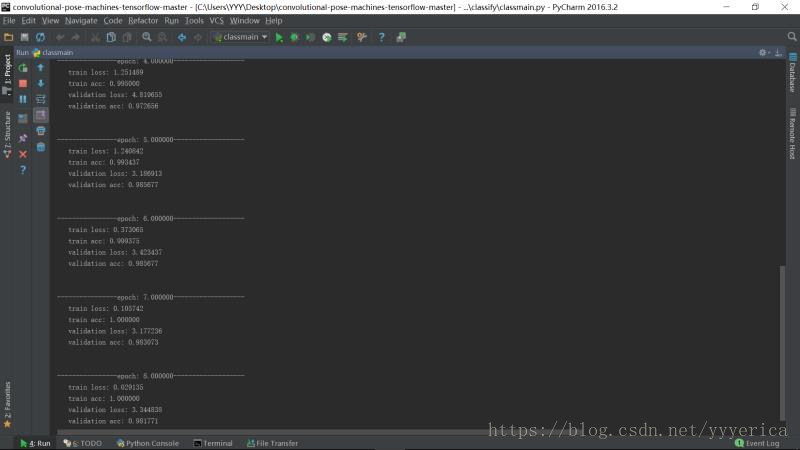The width and height of the screenshot is (800, 450).
Task: Navigate forward with the grey right arrow
Action: [197, 37]
